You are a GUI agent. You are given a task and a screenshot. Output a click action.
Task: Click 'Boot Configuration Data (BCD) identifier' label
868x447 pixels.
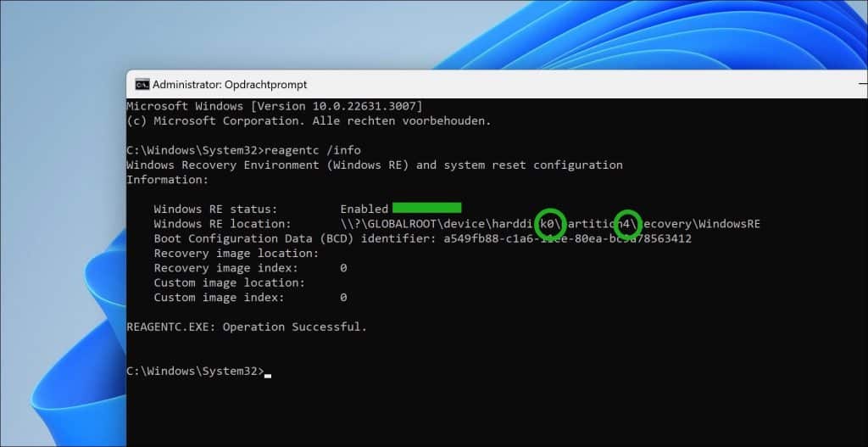click(x=295, y=238)
